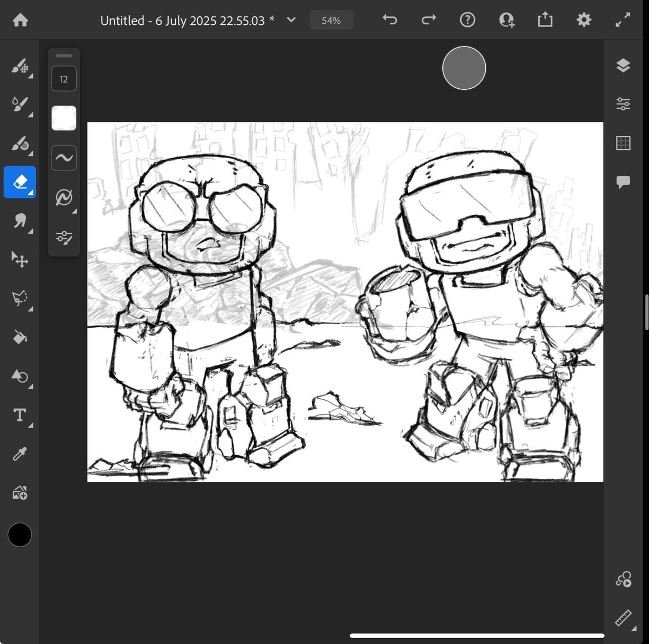
Task: Enable the precision grid overlay
Action: (623, 143)
